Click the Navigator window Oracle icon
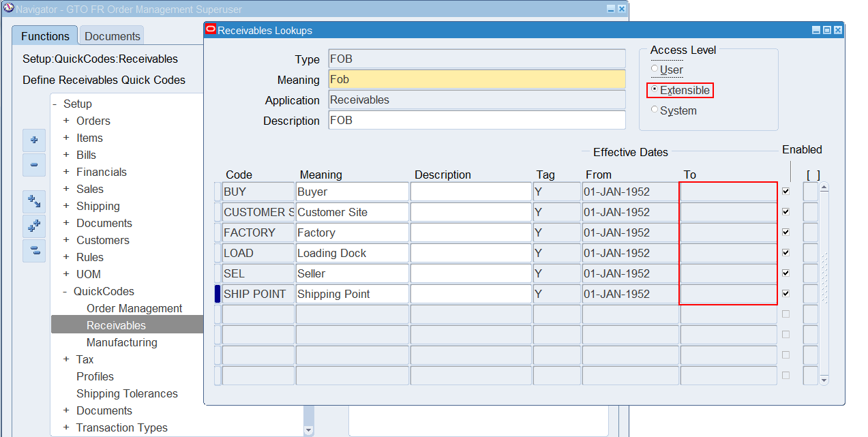 (x=8, y=9)
